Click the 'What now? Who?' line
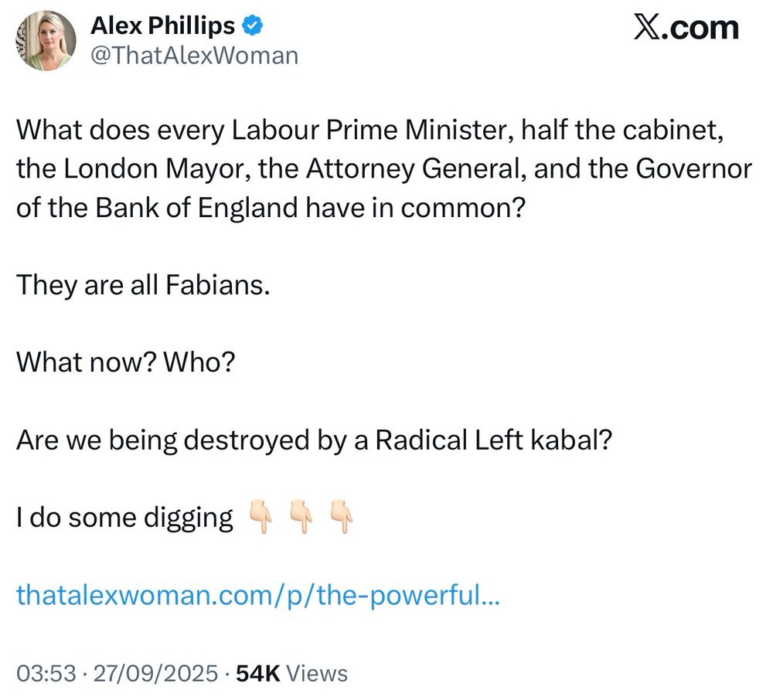The width and height of the screenshot is (773, 700). (x=126, y=362)
